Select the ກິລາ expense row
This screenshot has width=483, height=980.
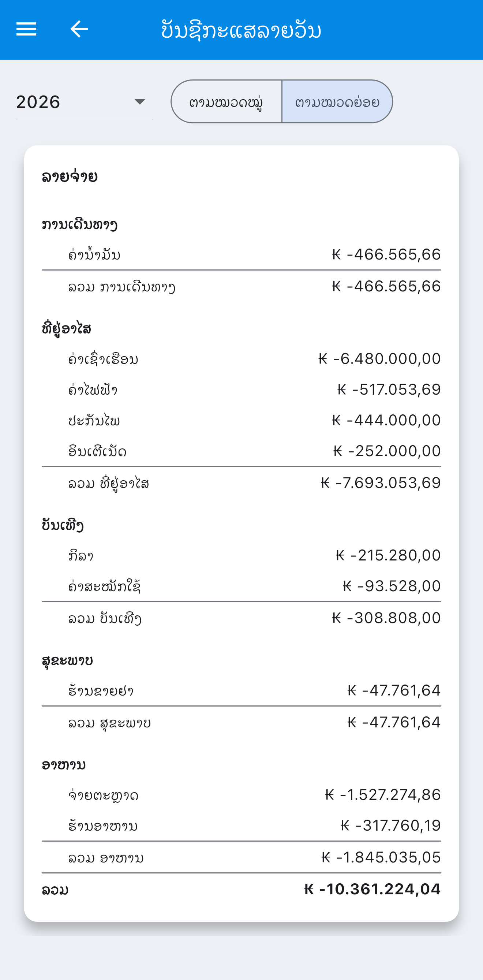(x=241, y=555)
